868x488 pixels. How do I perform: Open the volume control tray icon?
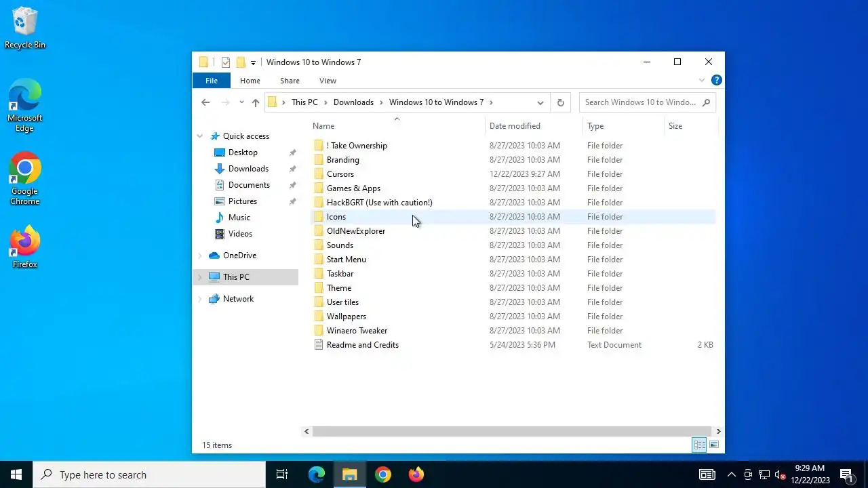(x=780, y=474)
